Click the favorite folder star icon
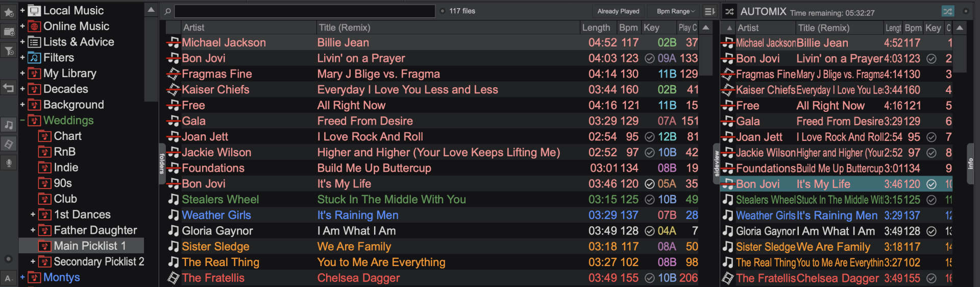The image size is (980, 287). click(9, 12)
